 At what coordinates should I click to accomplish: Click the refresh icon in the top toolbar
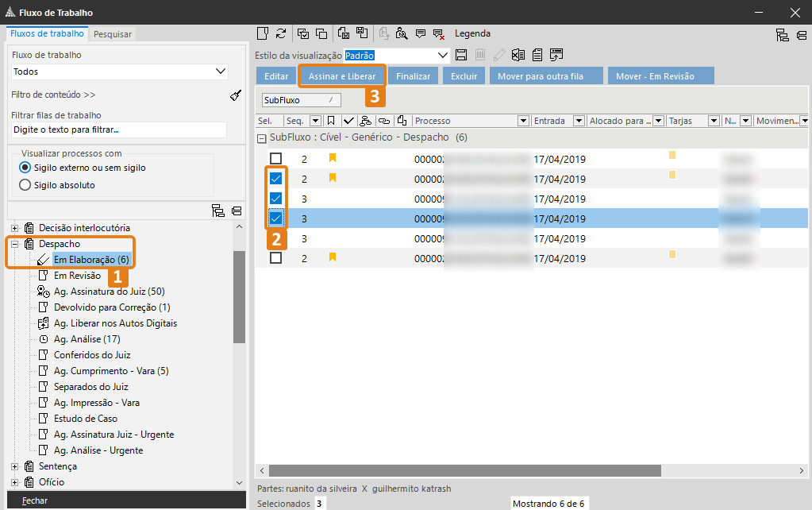(x=281, y=33)
